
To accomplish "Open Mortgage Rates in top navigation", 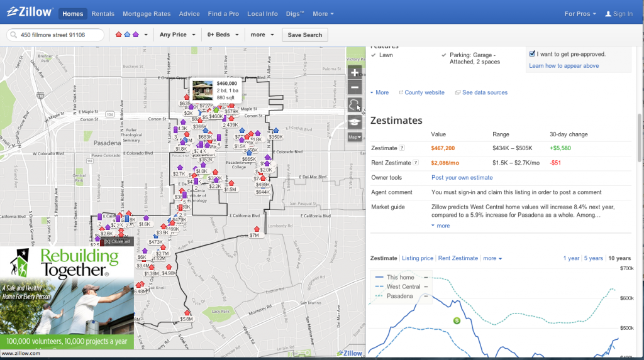I will (x=147, y=14).
